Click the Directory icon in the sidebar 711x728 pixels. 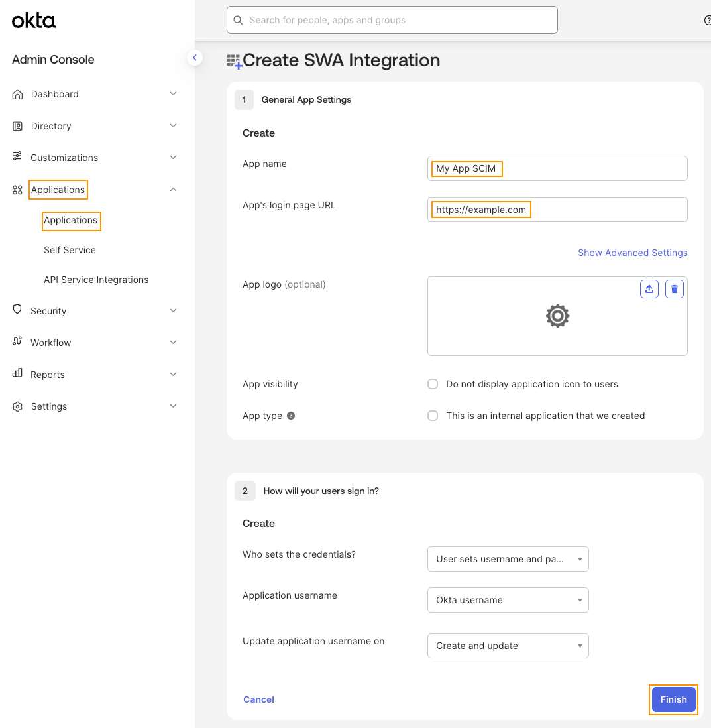pyautogui.click(x=18, y=126)
